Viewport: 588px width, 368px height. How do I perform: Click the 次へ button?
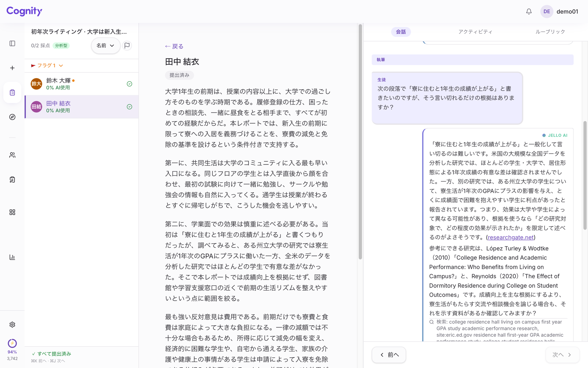[x=562, y=355]
